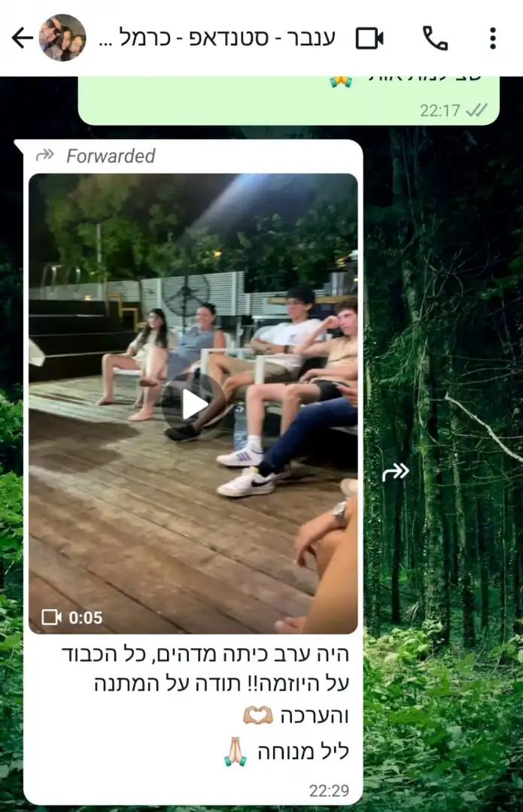
Task: Click the raised hands emoji in green bubble
Action: 341,81
